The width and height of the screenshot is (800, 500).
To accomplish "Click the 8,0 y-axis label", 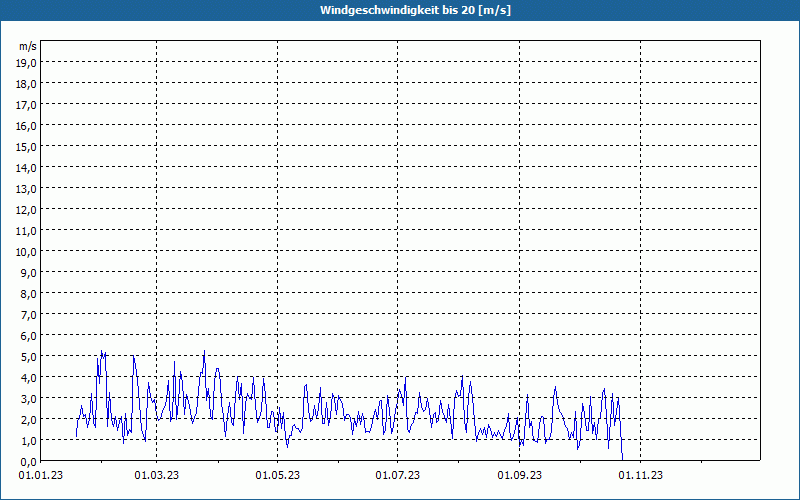I will [29, 294].
